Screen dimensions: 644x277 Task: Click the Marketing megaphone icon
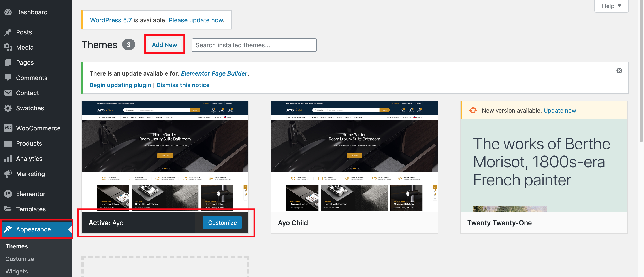8,174
